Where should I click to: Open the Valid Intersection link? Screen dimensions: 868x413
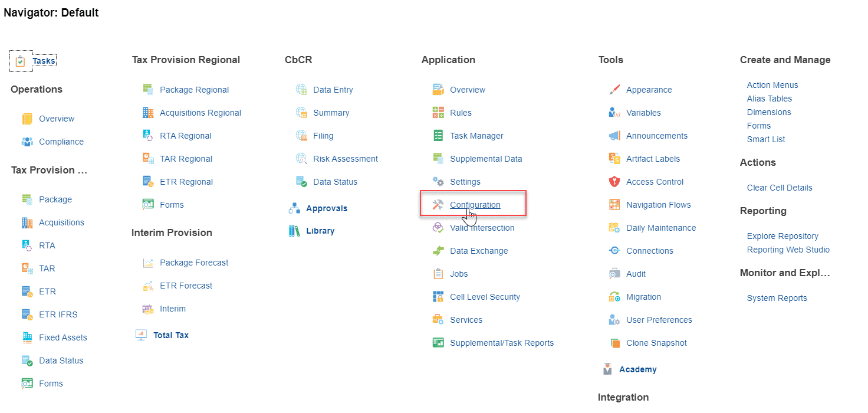tap(482, 228)
